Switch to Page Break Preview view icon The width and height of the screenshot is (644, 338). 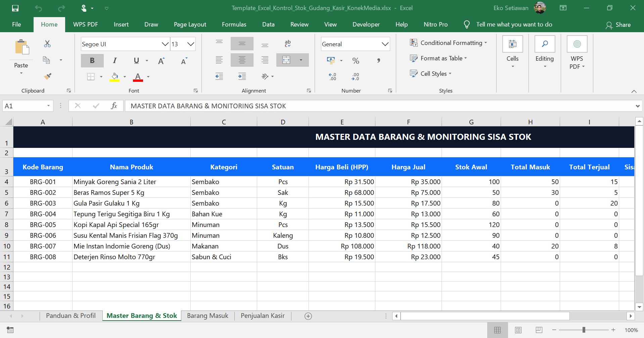point(539,330)
